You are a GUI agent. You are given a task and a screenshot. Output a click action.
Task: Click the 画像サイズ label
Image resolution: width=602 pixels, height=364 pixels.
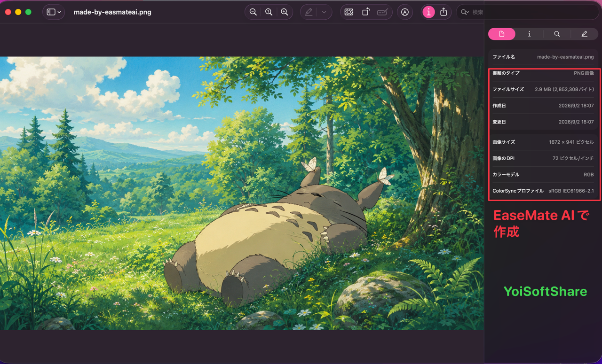(x=504, y=142)
